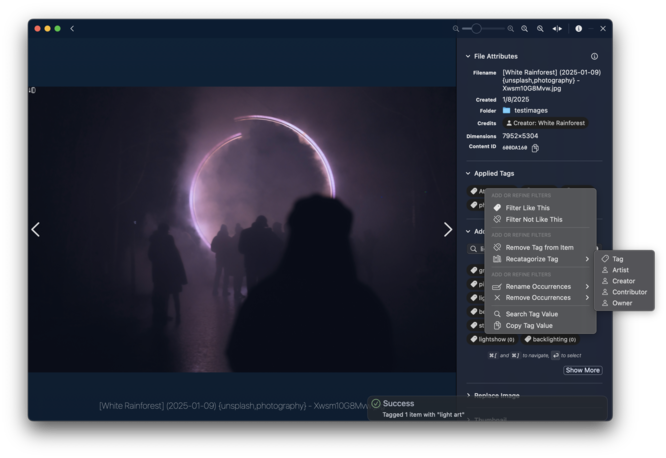Click the filename caption below the image

coord(234,406)
